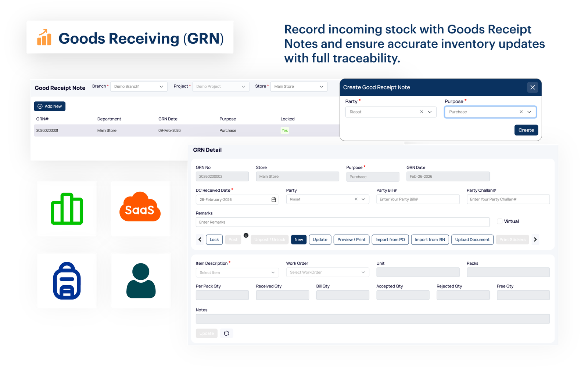Clear the Purchase purpose selection in the dialog
The height and width of the screenshot is (369, 588).
[521, 112]
